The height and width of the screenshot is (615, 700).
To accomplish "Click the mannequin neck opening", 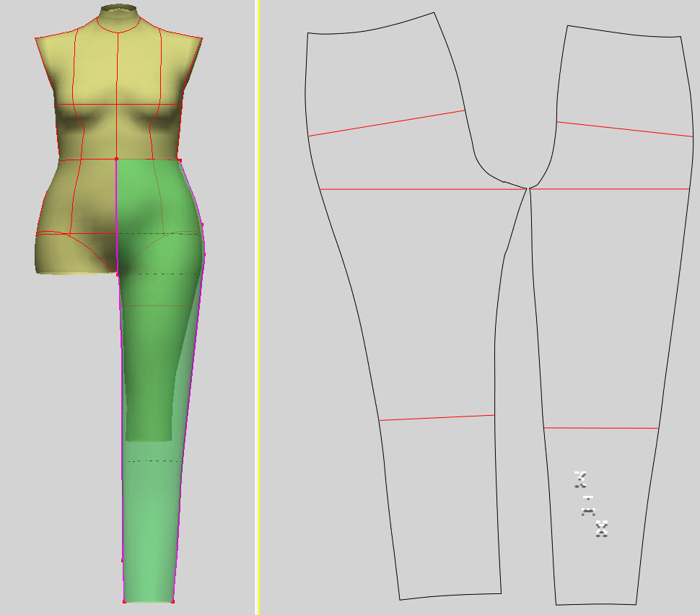I will click(118, 8).
